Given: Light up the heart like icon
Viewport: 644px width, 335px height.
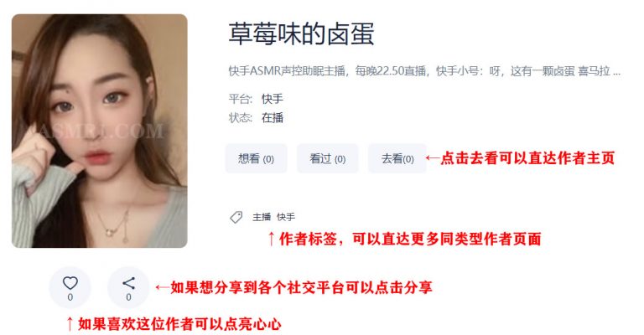Looking at the screenshot, I should 70,283.
